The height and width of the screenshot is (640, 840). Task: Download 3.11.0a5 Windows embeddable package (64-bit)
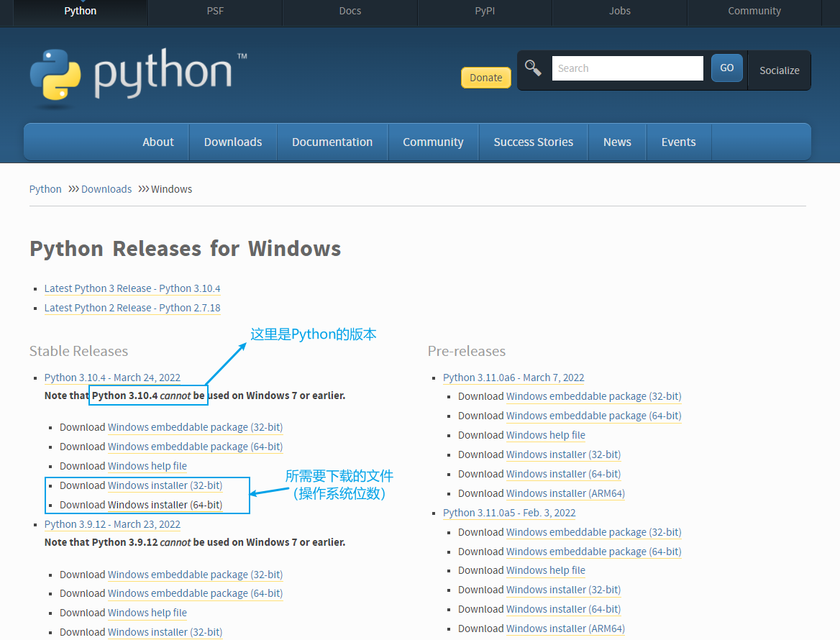593,552
